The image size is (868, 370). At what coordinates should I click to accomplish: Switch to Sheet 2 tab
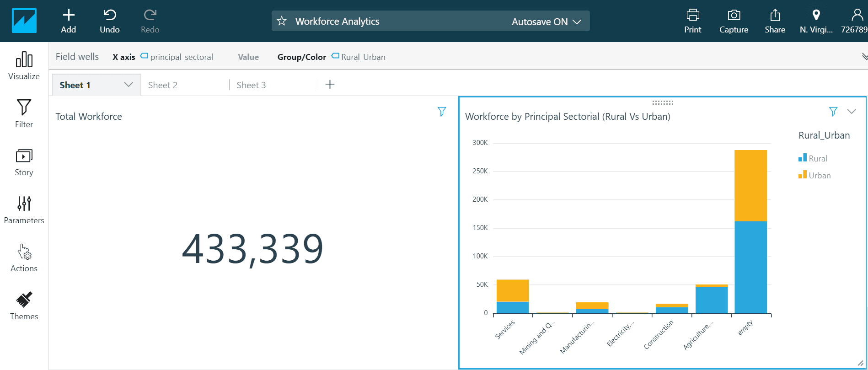click(x=163, y=85)
